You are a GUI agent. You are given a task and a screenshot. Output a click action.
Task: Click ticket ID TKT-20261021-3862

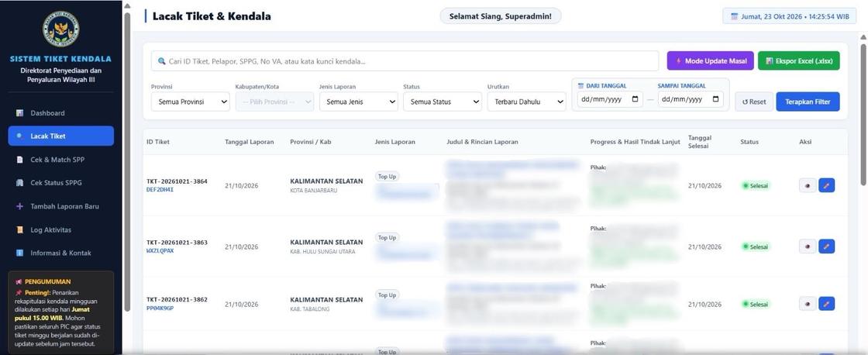pyautogui.click(x=177, y=300)
